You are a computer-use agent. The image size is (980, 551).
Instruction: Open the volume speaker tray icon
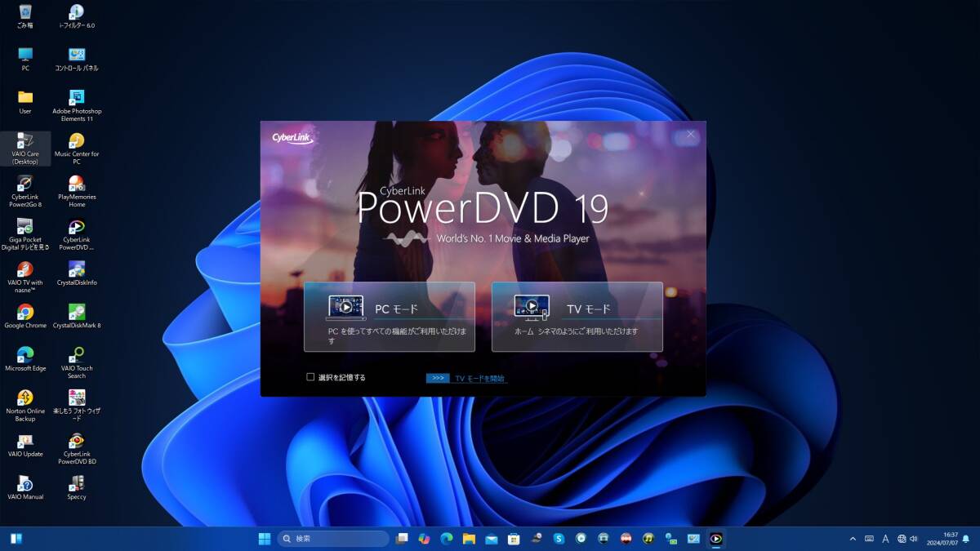[x=915, y=539]
